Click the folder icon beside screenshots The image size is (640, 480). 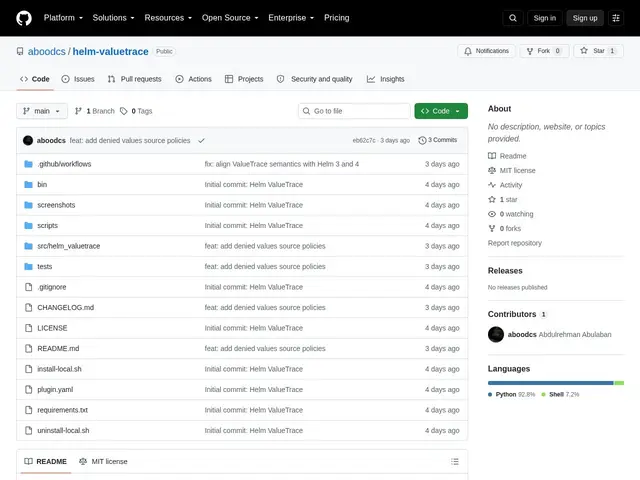tap(28, 205)
